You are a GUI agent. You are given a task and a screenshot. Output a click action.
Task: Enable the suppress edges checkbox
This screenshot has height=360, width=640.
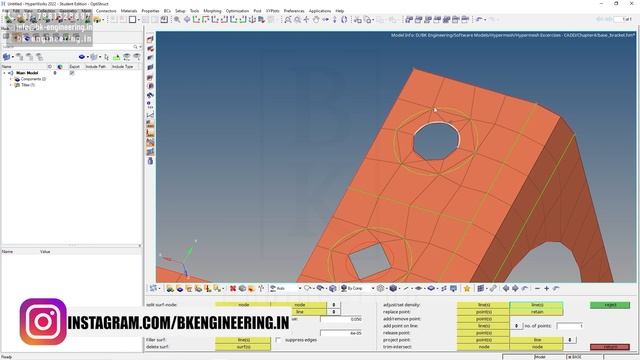tap(278, 340)
